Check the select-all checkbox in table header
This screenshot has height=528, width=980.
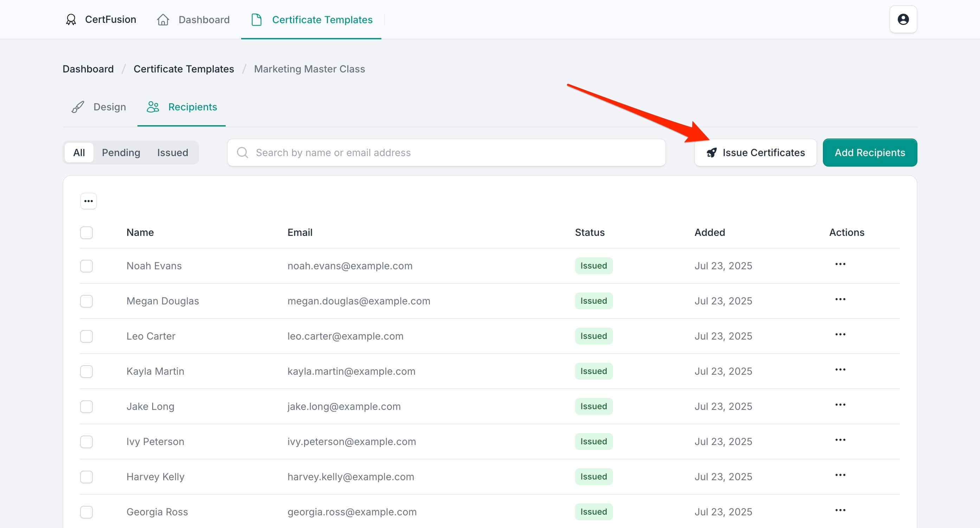click(x=86, y=232)
